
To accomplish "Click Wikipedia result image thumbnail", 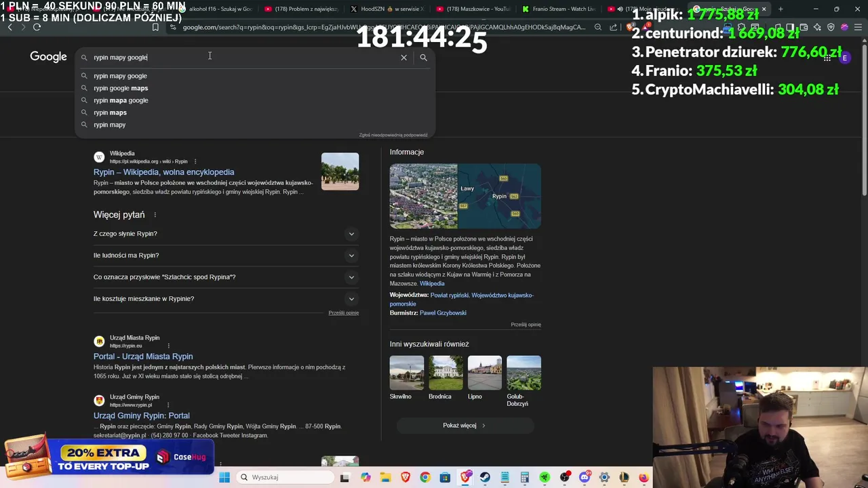I will 340,171.
